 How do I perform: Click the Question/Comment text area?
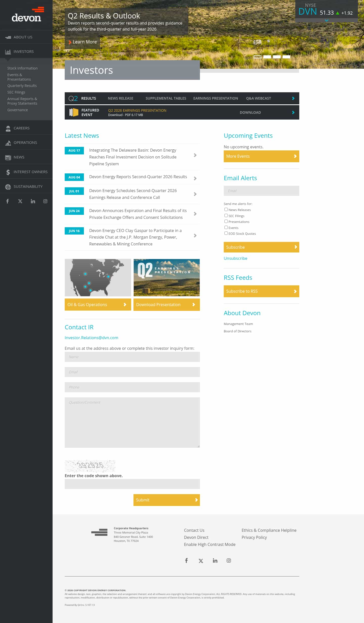[x=132, y=423]
